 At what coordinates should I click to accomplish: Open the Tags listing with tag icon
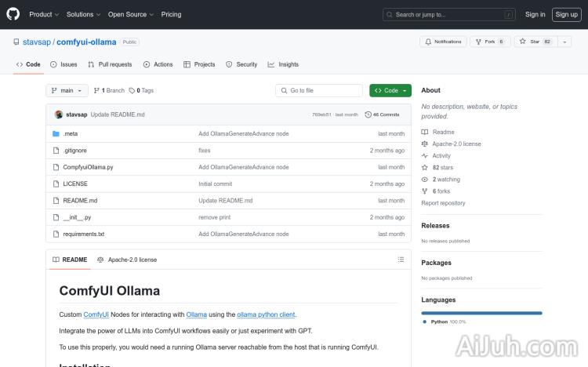tap(141, 90)
